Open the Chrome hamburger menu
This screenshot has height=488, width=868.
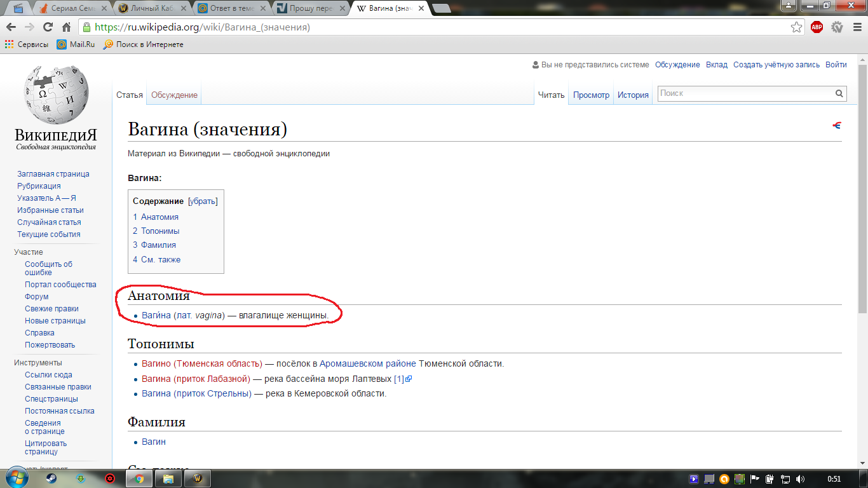pos(855,27)
